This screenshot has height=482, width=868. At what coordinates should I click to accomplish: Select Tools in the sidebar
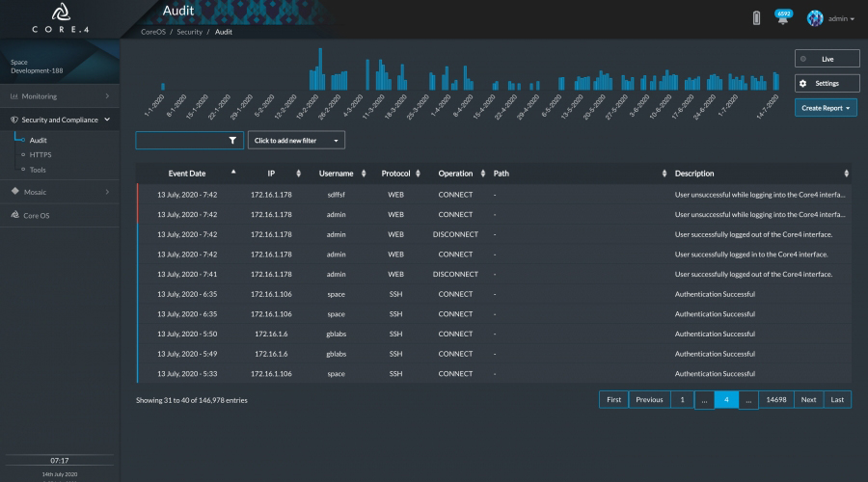point(38,170)
